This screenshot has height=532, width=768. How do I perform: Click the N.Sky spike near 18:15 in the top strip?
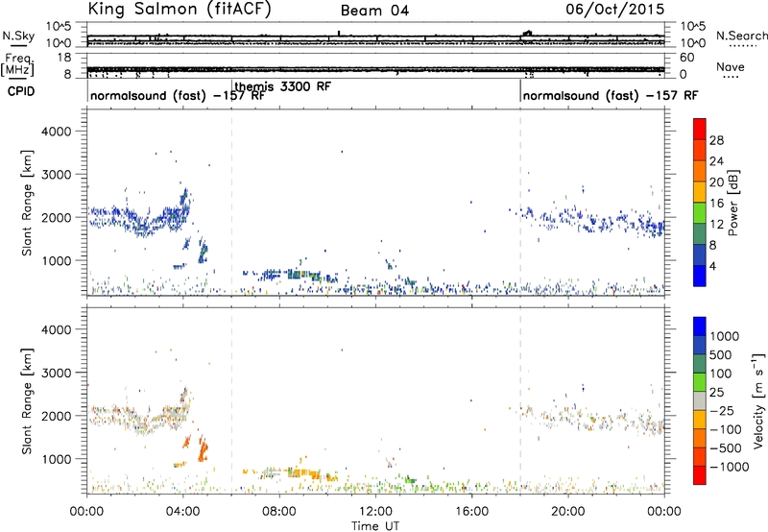[527, 34]
